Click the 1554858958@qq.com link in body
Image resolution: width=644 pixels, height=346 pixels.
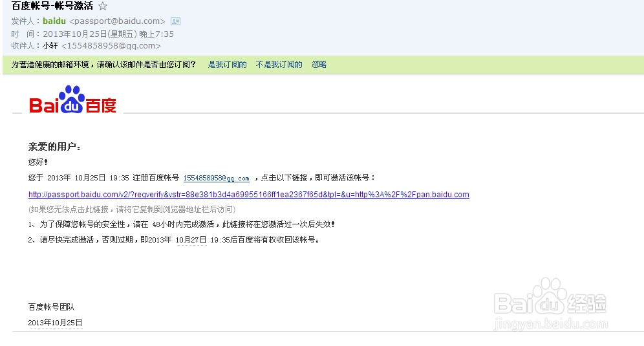click(x=216, y=178)
